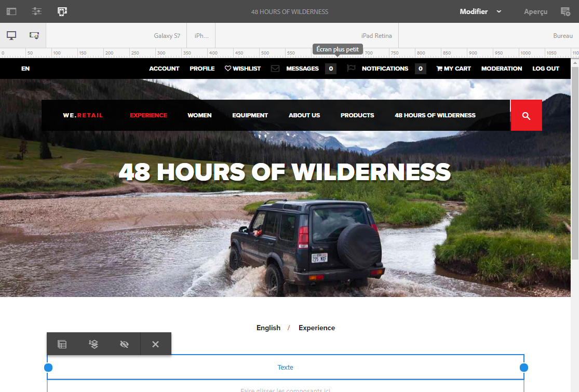Click the page title in the top bar
579x392 pixels.
(290, 12)
